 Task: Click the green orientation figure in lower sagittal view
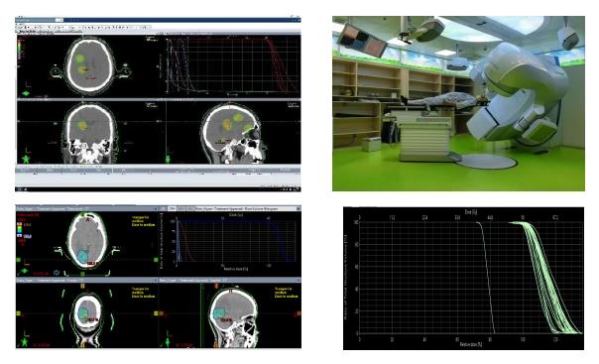click(167, 342)
